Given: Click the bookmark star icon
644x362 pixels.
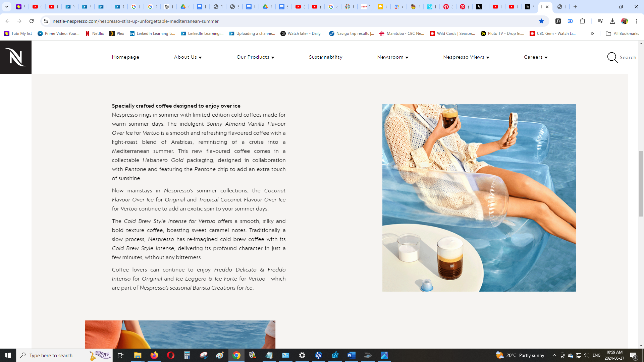Looking at the screenshot, I should (541, 21).
